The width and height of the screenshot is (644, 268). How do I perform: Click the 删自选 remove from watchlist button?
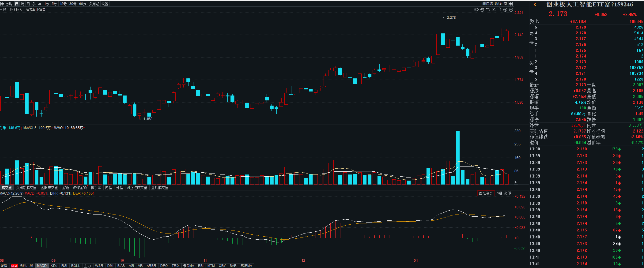click(x=487, y=4)
